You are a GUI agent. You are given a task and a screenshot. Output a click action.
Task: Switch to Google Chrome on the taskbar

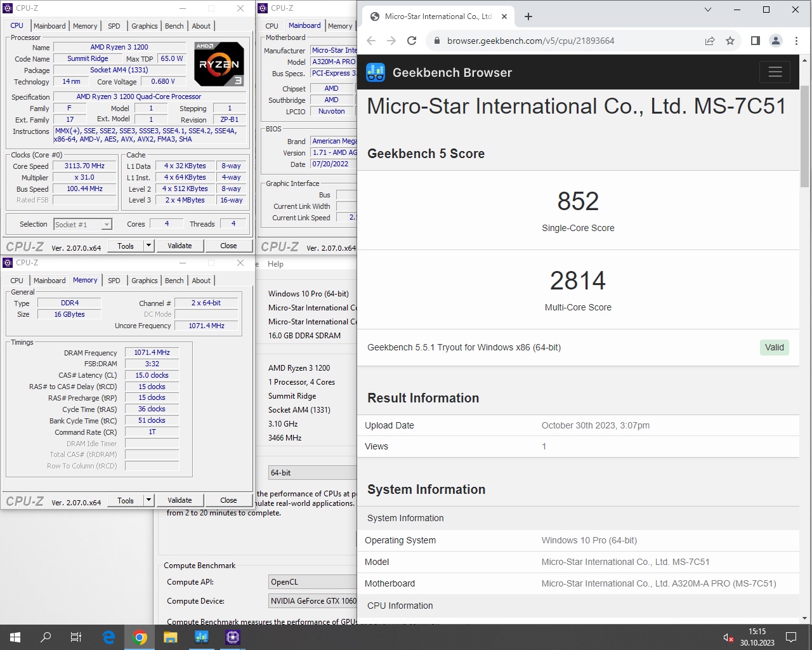tap(140, 637)
